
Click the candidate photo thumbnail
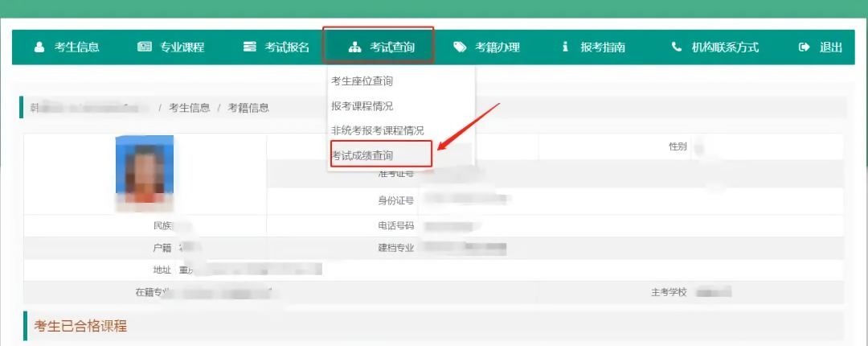(x=145, y=173)
